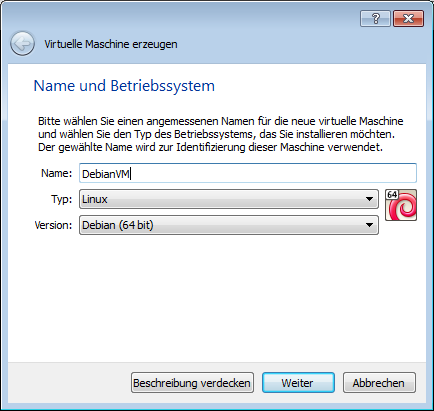
Task: Open help with the question mark button
Action: (x=375, y=18)
